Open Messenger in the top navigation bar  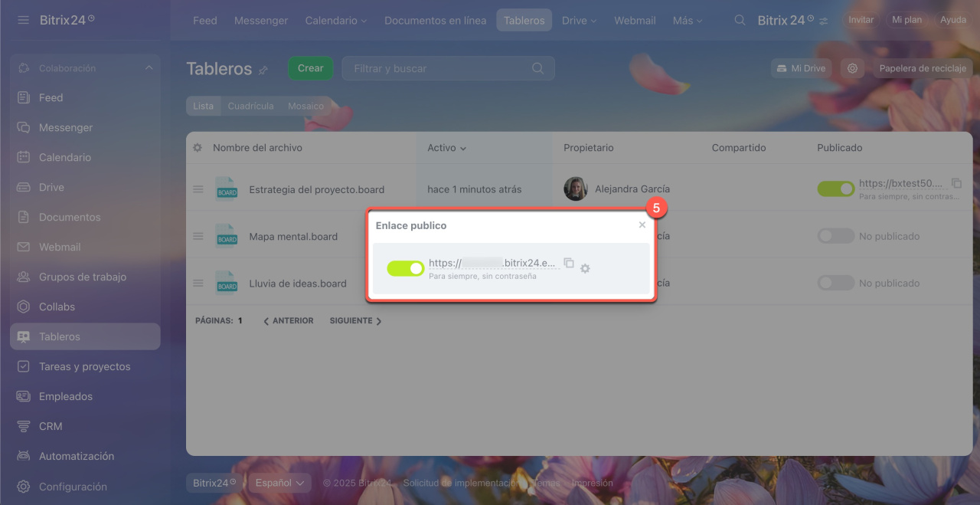(x=261, y=21)
